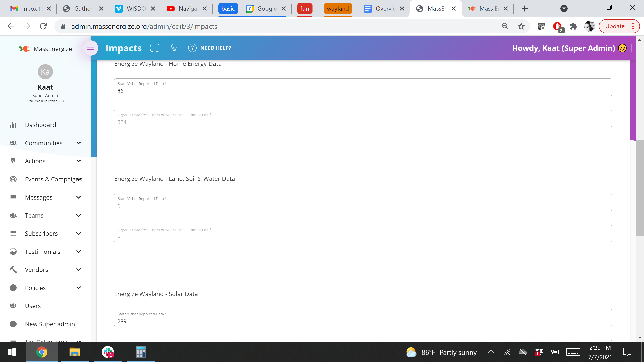This screenshot has height=362, width=644.
Task: Click the Messages icon in the sidebar
Action: point(13,197)
